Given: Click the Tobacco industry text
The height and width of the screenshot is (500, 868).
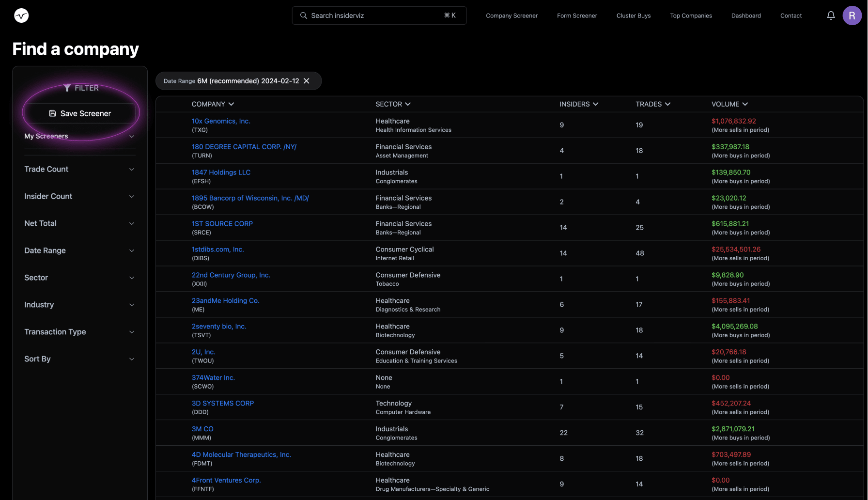Looking at the screenshot, I should point(387,284).
